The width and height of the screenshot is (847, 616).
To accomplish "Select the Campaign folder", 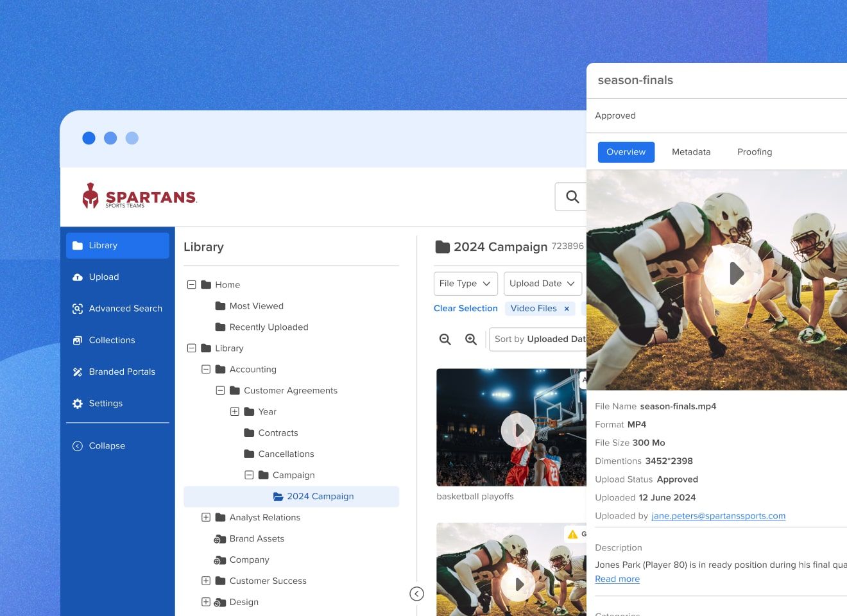I will pos(286,475).
